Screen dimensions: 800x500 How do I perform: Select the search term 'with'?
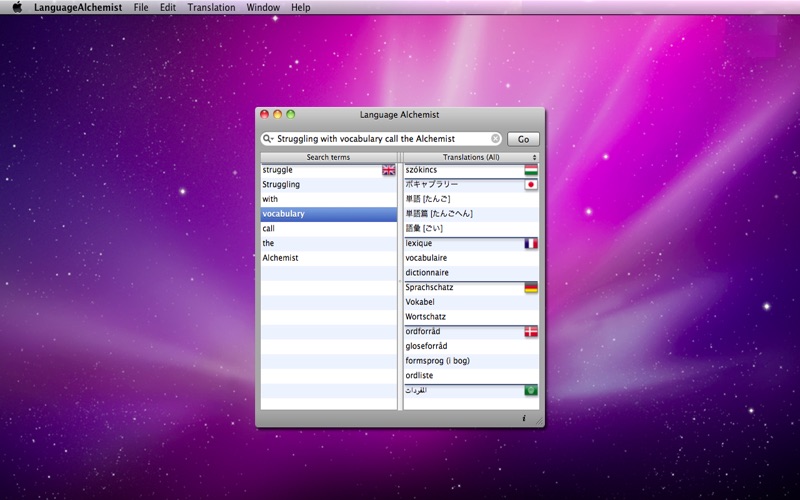[329, 199]
